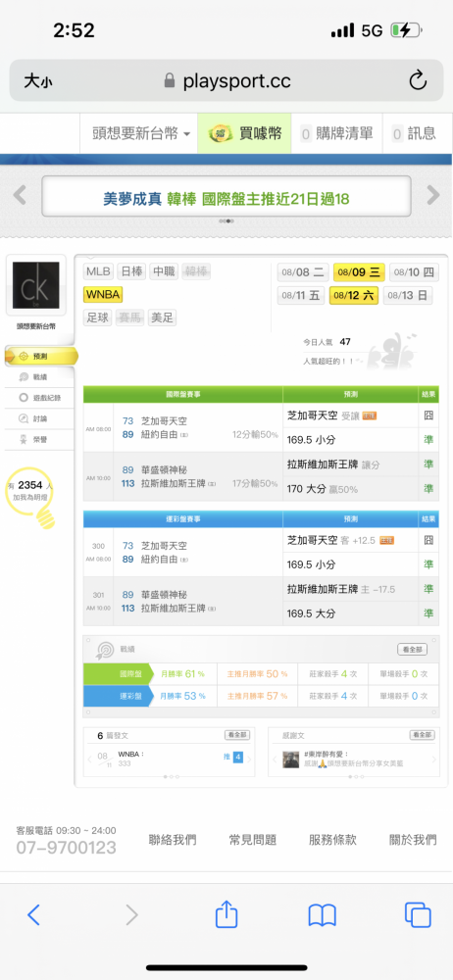The image size is (453, 980).
Task: Show previous banner with left arrow
Action: (x=20, y=196)
